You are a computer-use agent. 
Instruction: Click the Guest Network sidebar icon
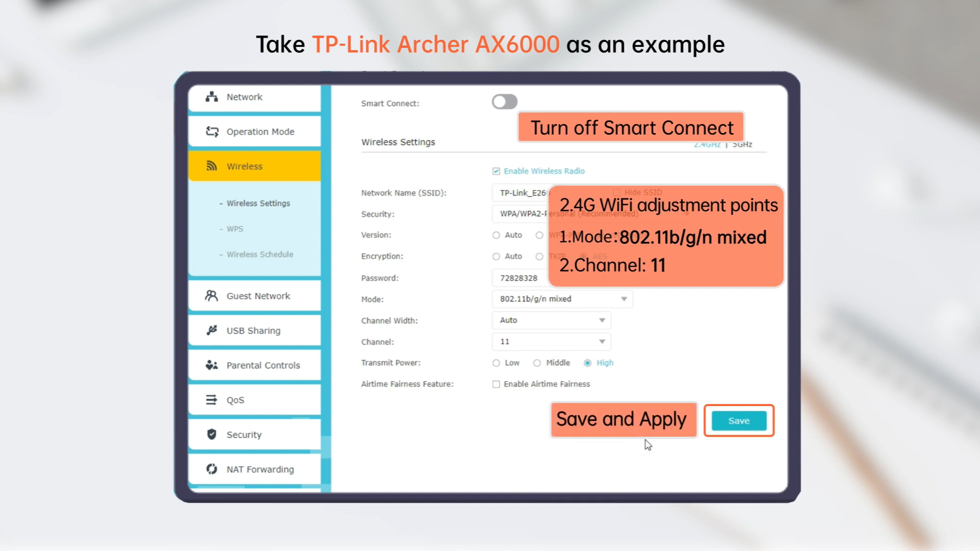click(x=212, y=295)
